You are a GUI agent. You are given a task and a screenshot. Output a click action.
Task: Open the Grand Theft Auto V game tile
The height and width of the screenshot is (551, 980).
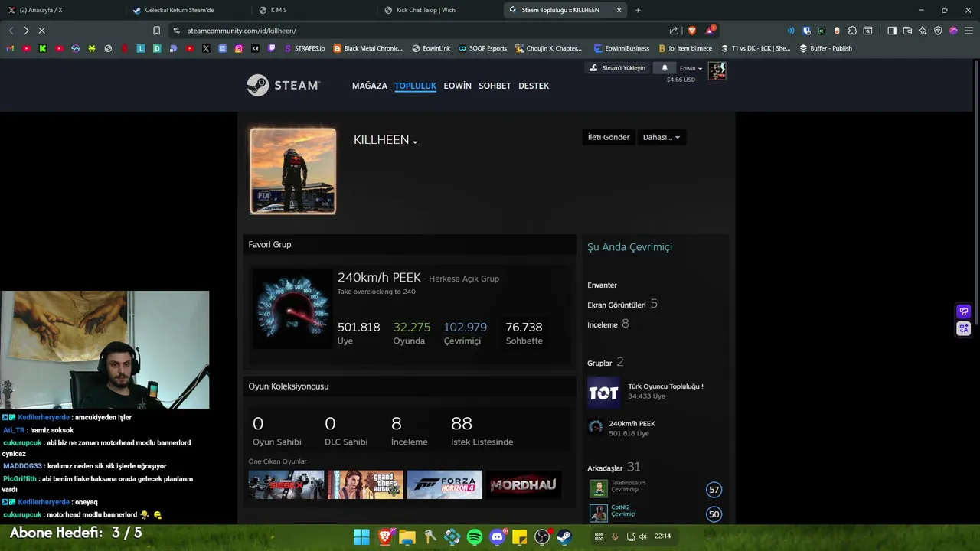tap(365, 484)
